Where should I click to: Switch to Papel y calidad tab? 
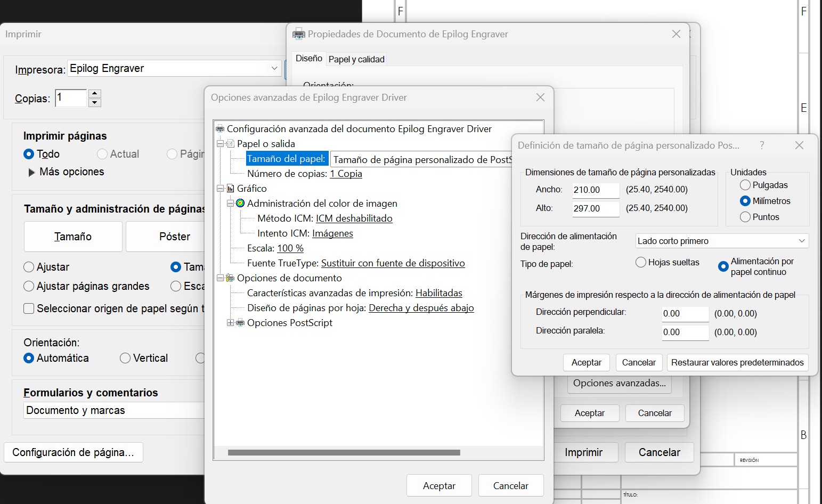(x=356, y=59)
